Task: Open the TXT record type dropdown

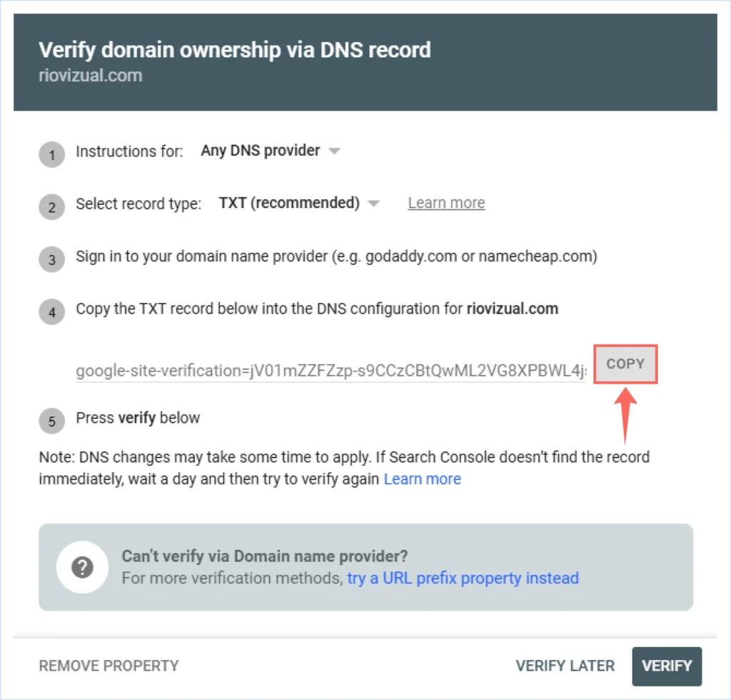Action: 300,204
